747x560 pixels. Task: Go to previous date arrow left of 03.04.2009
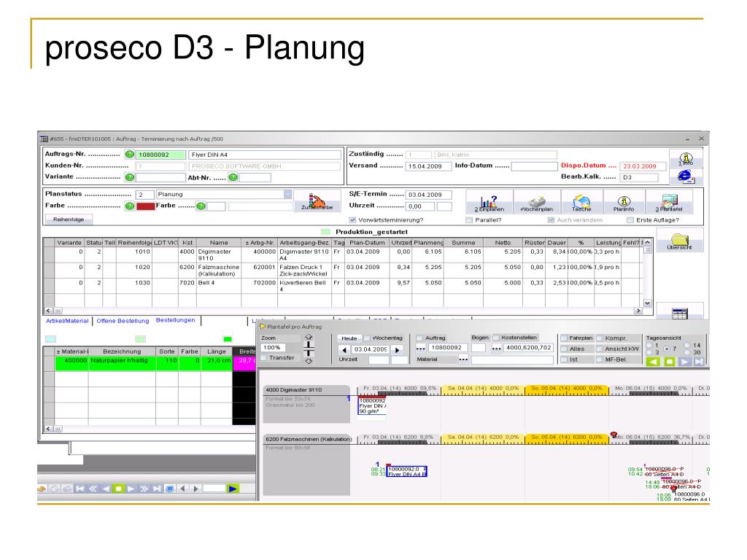(345, 349)
